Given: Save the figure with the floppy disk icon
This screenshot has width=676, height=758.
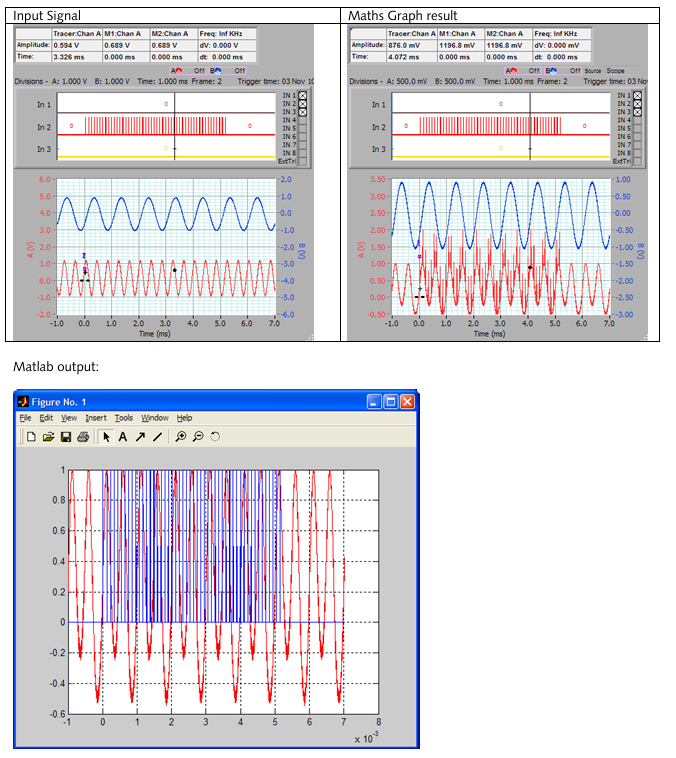Looking at the screenshot, I should pos(65,437).
